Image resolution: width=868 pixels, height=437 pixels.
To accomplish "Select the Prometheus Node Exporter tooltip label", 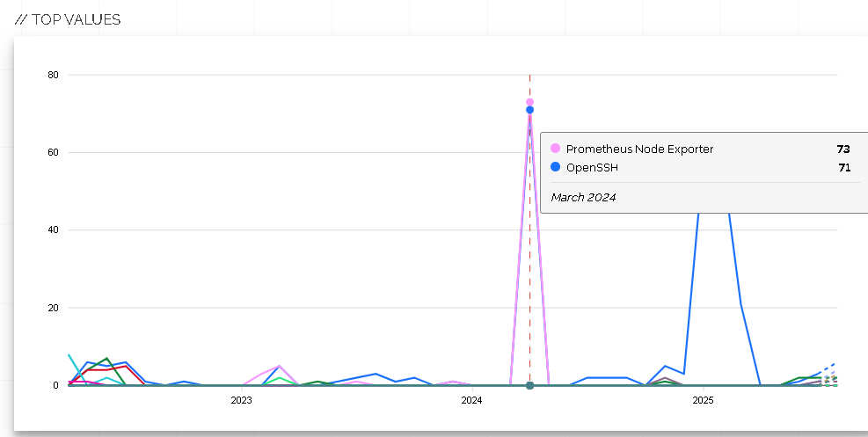I will click(x=639, y=149).
